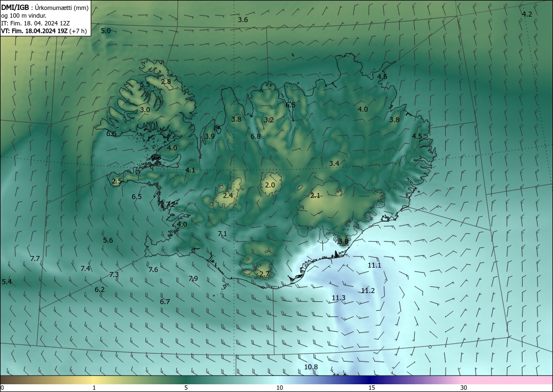Click the 1 tick on the color scale
Viewport: 553px width, 392px height.
coord(94,388)
